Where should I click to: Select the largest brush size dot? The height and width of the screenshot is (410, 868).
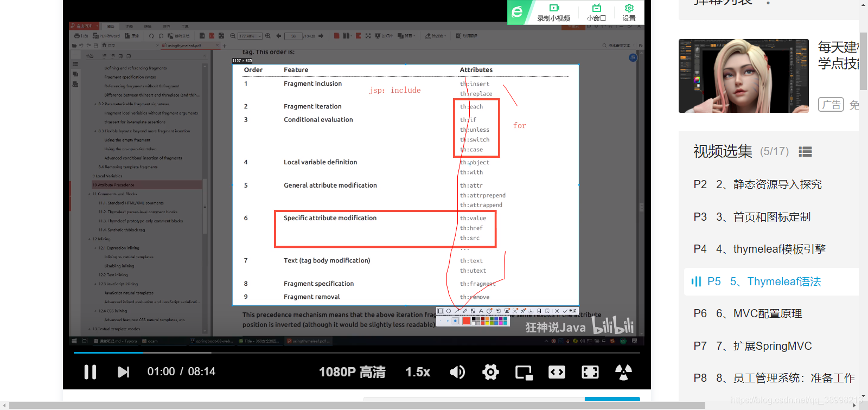456,321
